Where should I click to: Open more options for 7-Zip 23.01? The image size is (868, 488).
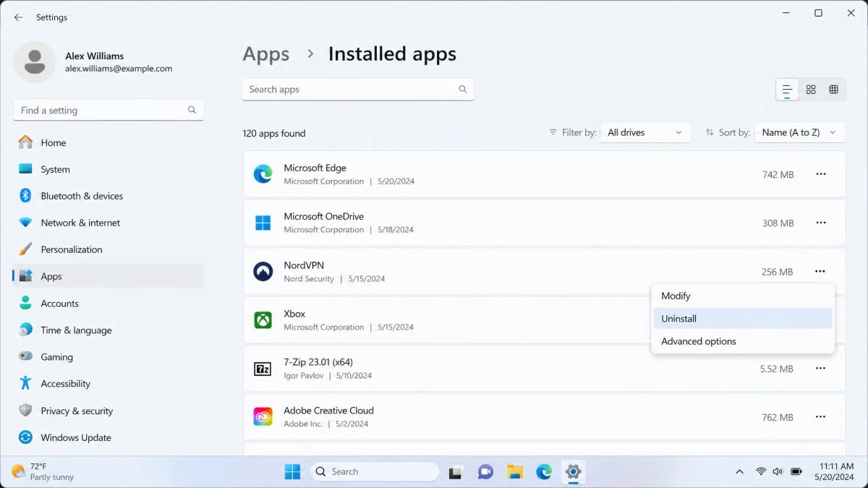pyautogui.click(x=820, y=369)
